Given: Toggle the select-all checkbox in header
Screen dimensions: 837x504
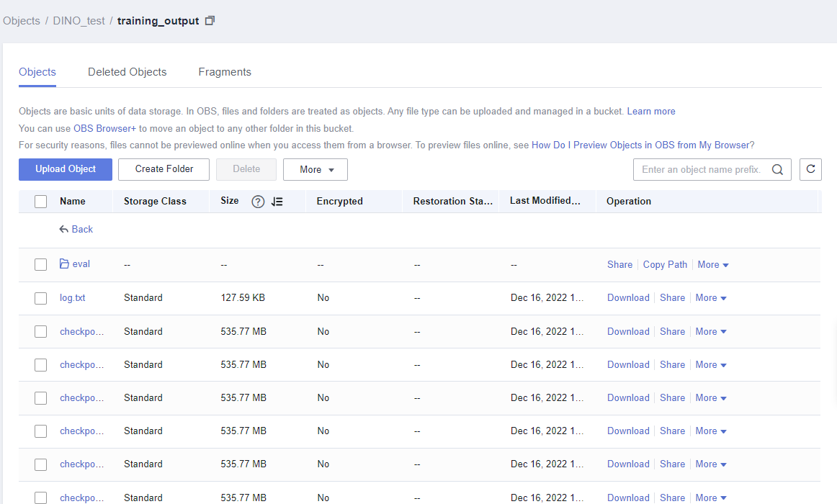Looking at the screenshot, I should click(x=41, y=202).
